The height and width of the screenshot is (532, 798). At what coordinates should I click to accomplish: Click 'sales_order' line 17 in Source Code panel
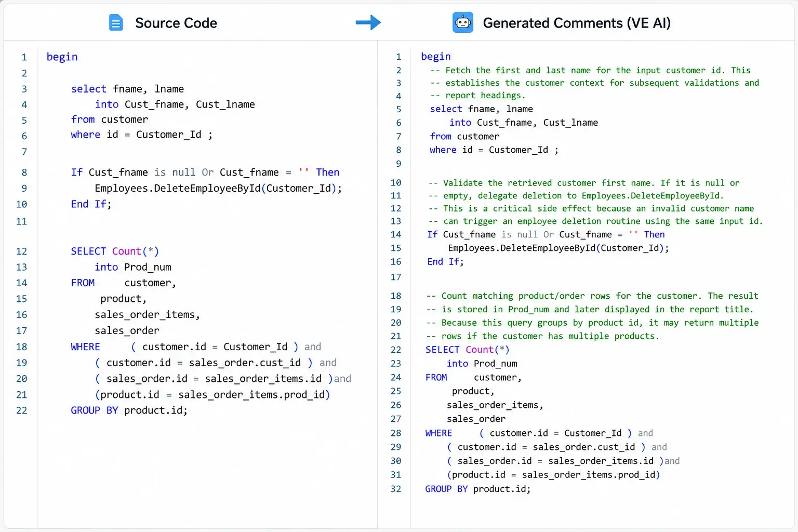[127, 331]
